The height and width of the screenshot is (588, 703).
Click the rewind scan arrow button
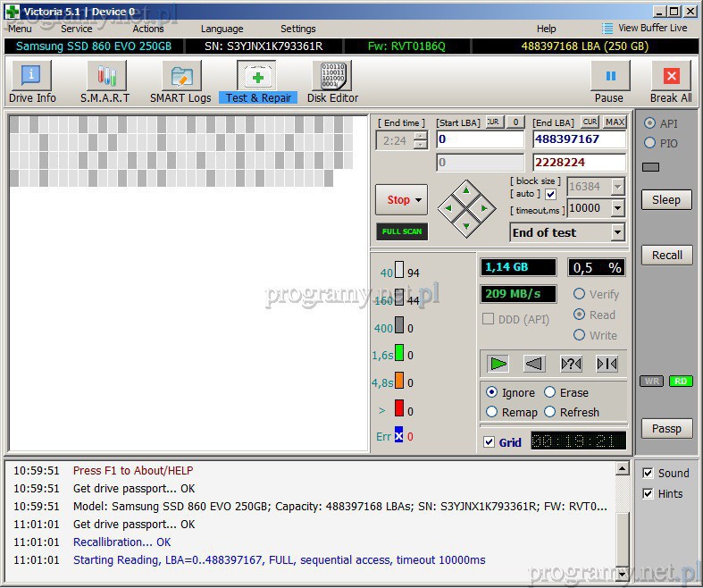(x=533, y=364)
